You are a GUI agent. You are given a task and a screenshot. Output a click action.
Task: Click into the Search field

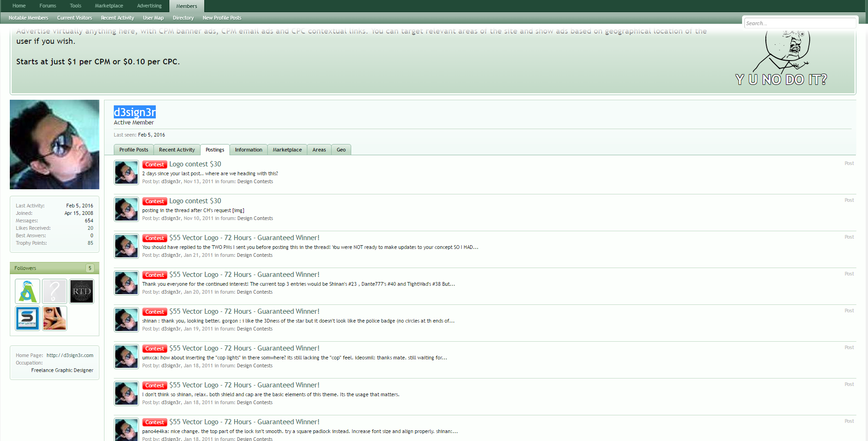(x=800, y=23)
